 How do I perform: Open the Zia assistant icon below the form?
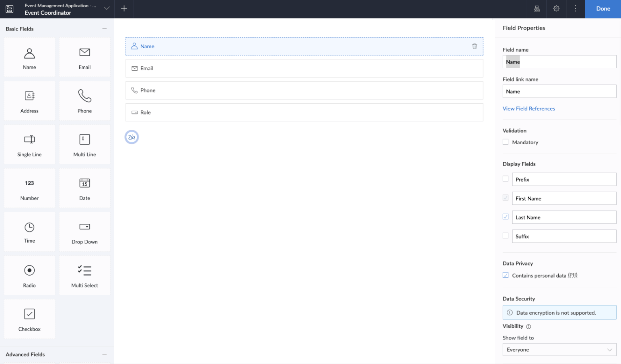132,137
